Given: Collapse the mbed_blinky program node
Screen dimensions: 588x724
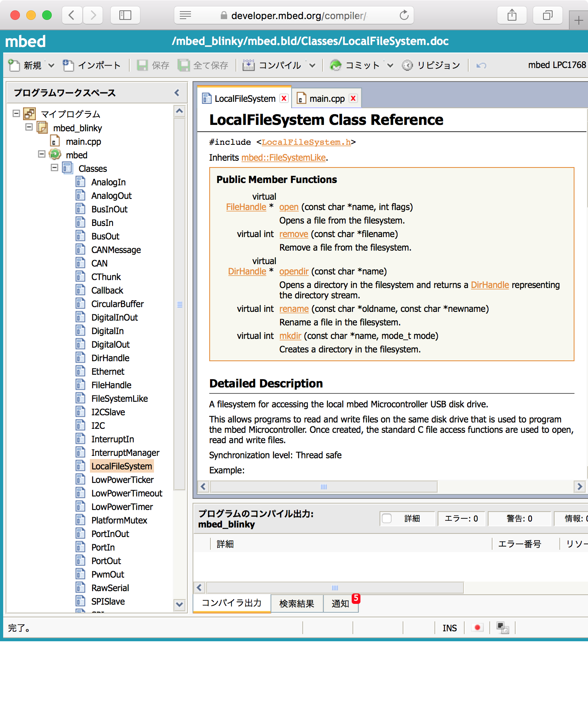Looking at the screenshot, I should [x=29, y=127].
